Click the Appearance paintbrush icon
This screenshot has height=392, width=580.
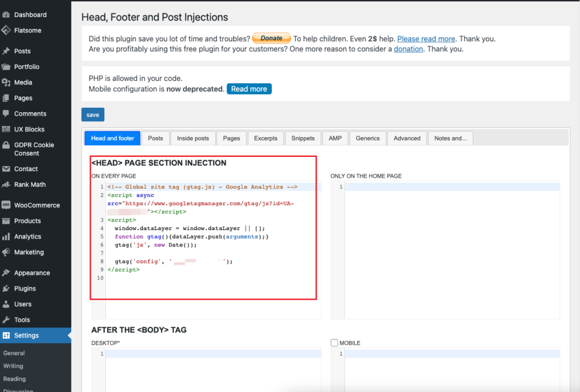[6, 273]
